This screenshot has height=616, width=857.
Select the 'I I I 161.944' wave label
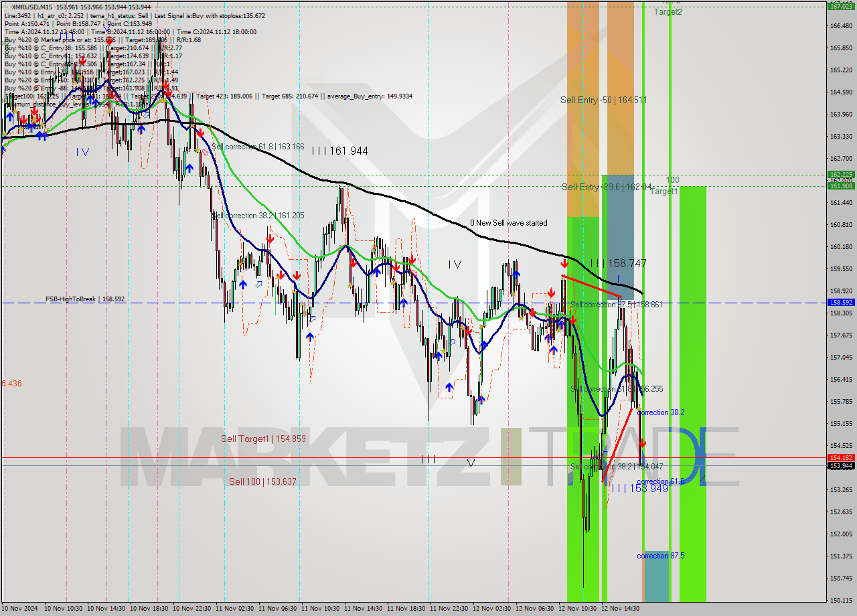pos(339,151)
